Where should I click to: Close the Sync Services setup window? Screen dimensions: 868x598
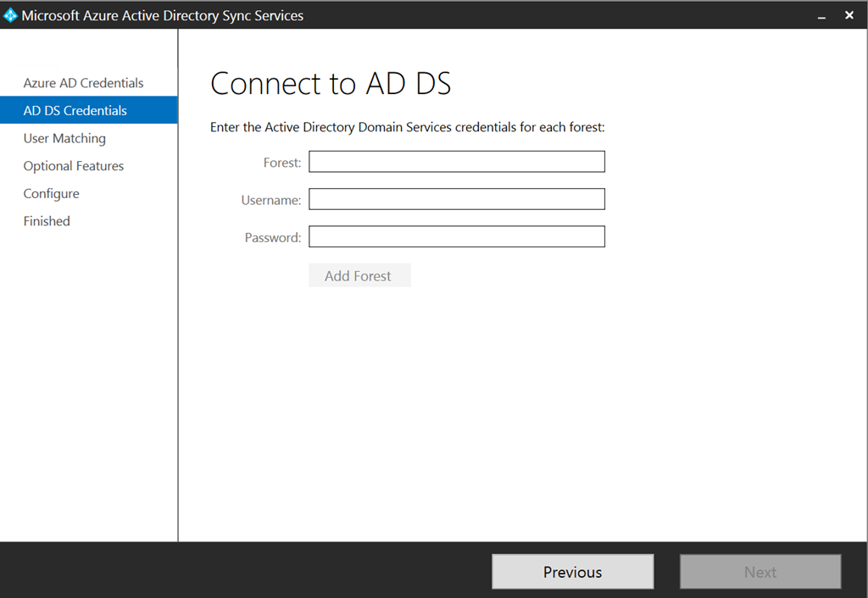849,15
